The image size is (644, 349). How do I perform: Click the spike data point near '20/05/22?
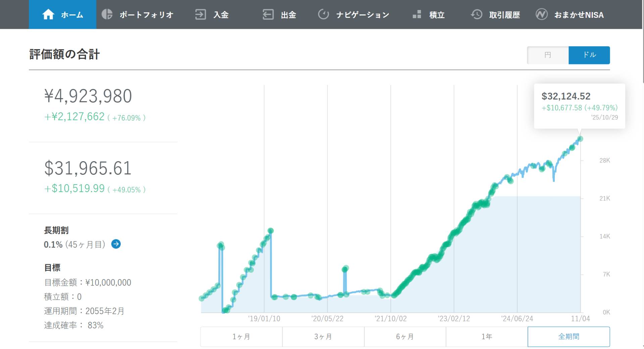[x=345, y=269]
